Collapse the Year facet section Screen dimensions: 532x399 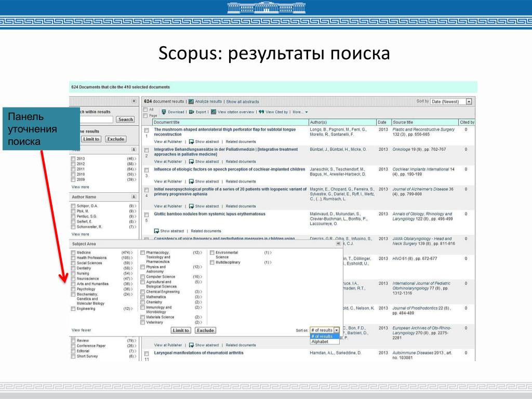tap(134, 150)
